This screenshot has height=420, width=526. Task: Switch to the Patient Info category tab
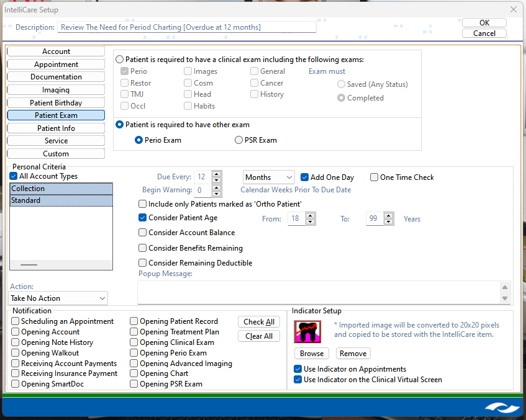(x=56, y=128)
